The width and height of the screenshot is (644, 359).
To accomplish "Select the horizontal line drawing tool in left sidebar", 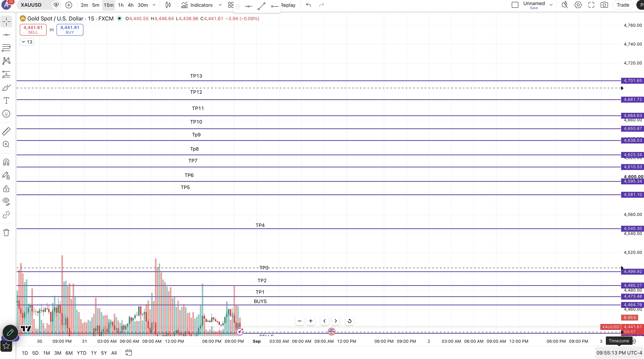I will [6, 35].
